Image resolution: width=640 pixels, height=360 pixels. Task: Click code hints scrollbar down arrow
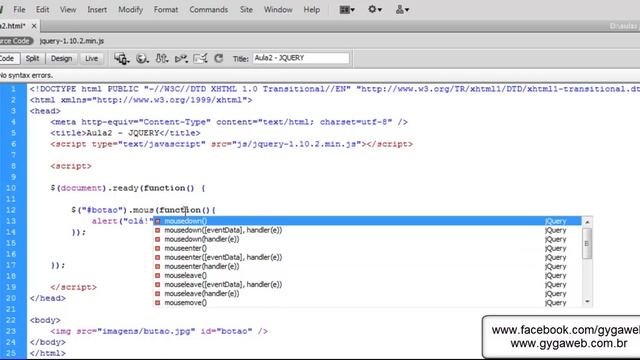point(587,302)
